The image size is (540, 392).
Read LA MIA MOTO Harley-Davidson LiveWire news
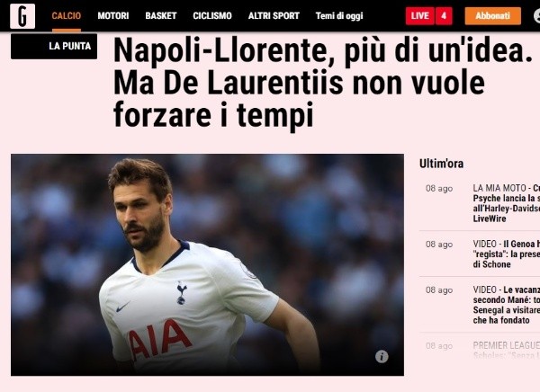(506, 203)
